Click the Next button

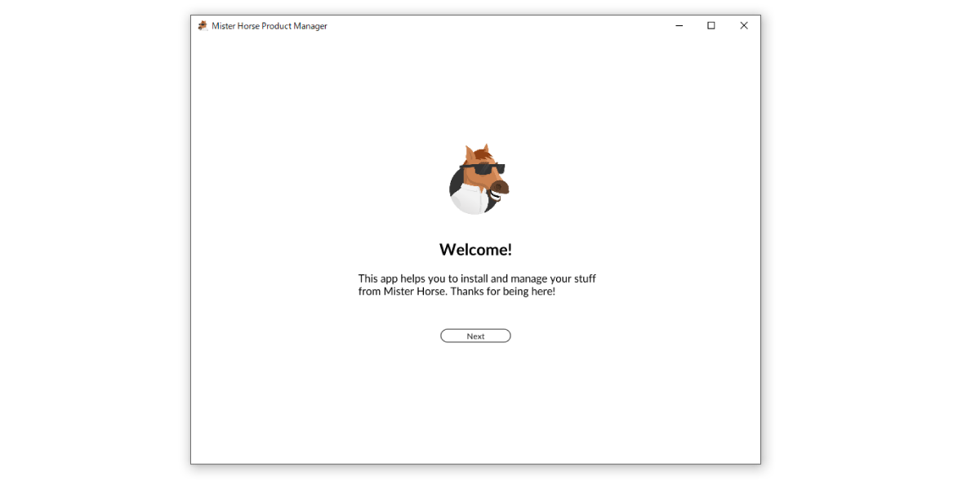tap(475, 336)
